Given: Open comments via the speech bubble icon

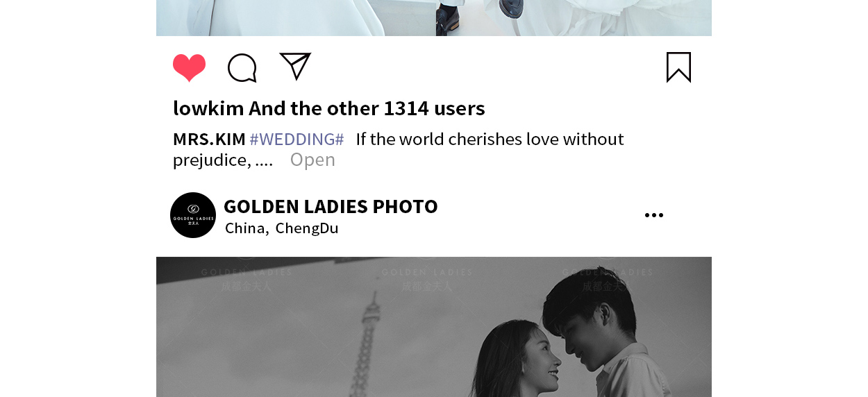Looking at the screenshot, I should click(242, 68).
